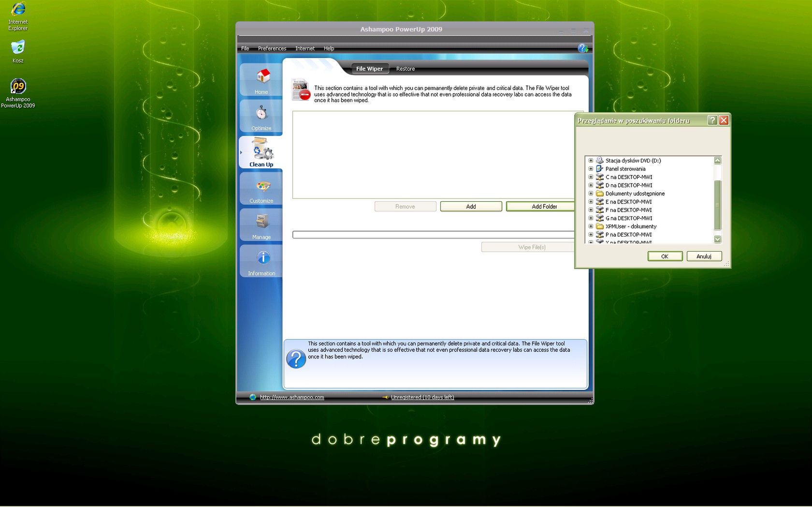Expand C na DESKTOP-MWI node

pyautogui.click(x=591, y=177)
